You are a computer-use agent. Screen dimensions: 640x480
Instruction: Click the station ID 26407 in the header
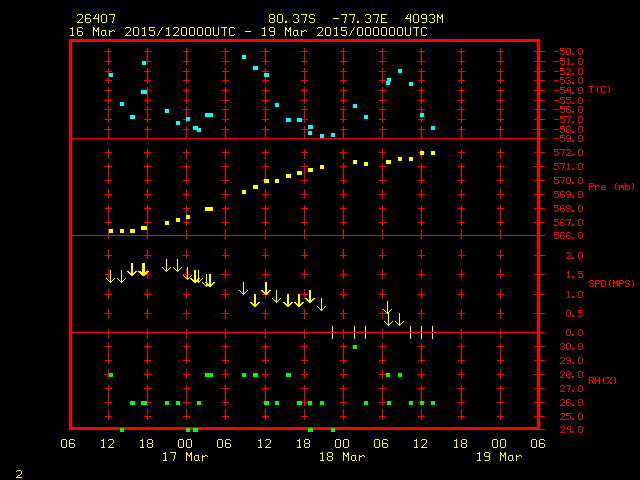click(x=96, y=19)
